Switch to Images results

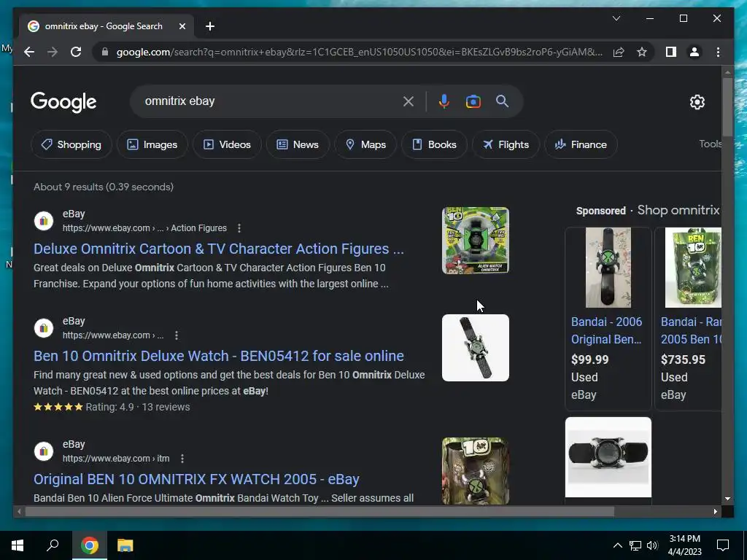(152, 144)
